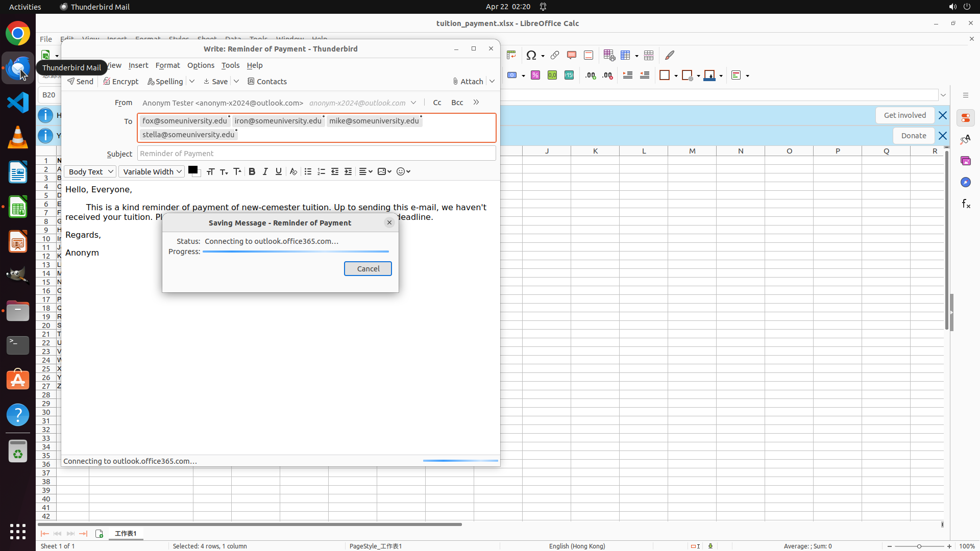The image size is (980, 551).
Task: Open the Options menu in compose window
Action: tap(201, 65)
